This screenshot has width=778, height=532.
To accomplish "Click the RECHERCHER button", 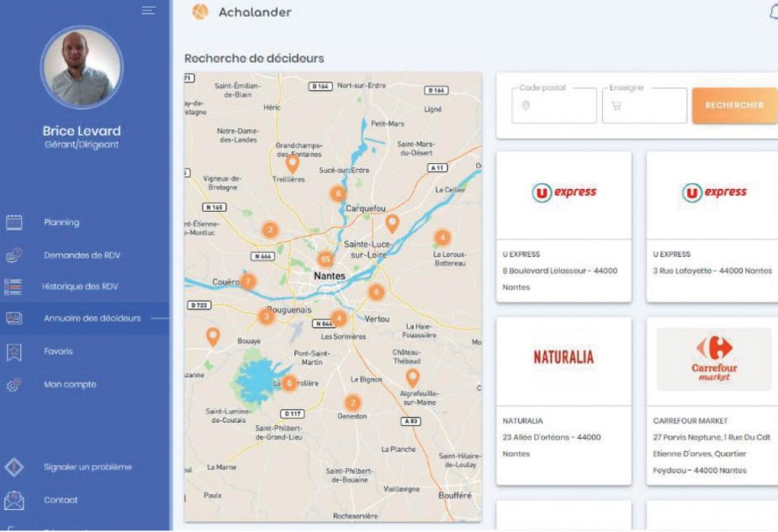I will click(x=734, y=105).
